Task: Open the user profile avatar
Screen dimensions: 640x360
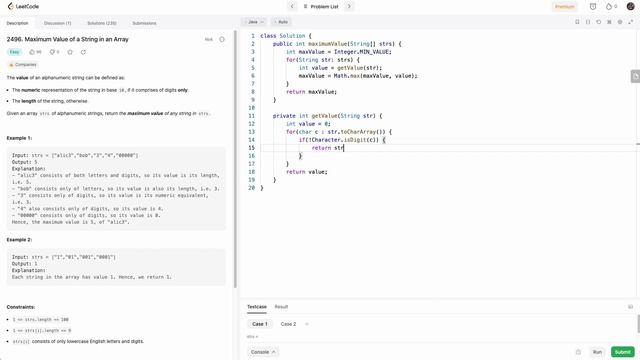Action: tap(631, 6)
